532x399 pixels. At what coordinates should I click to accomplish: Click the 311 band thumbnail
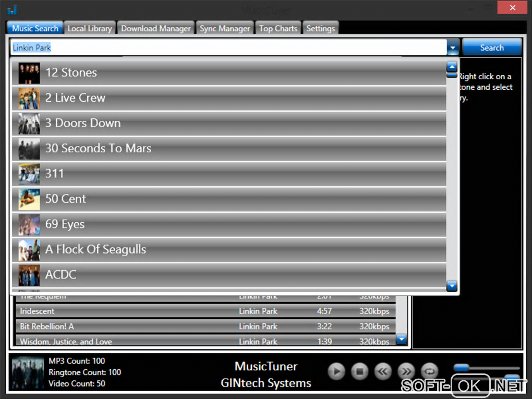click(x=29, y=174)
